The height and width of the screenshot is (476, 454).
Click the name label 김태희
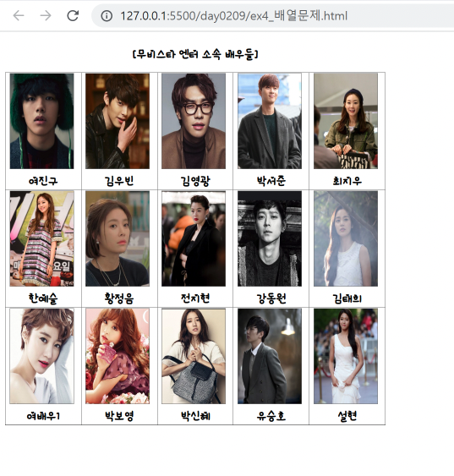pos(347,298)
